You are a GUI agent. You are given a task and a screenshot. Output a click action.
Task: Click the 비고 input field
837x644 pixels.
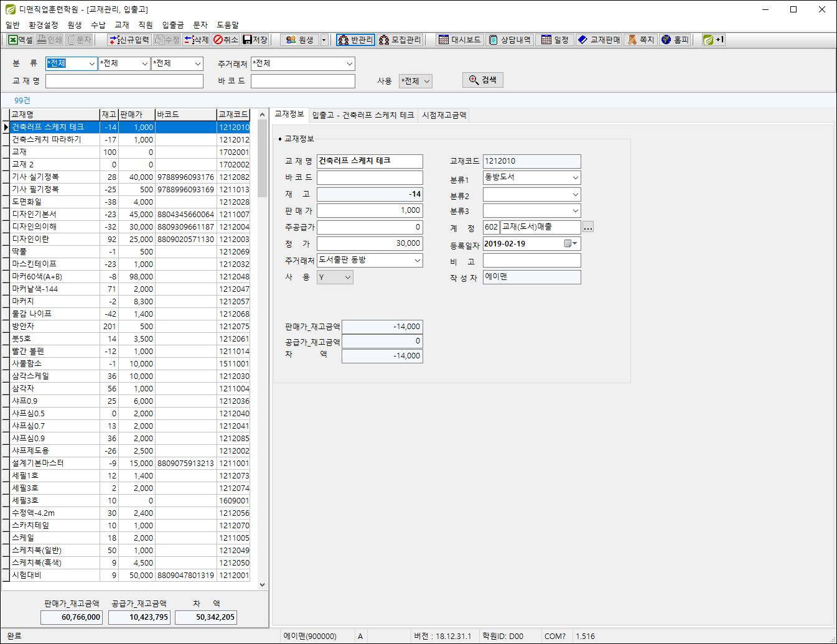click(x=532, y=260)
